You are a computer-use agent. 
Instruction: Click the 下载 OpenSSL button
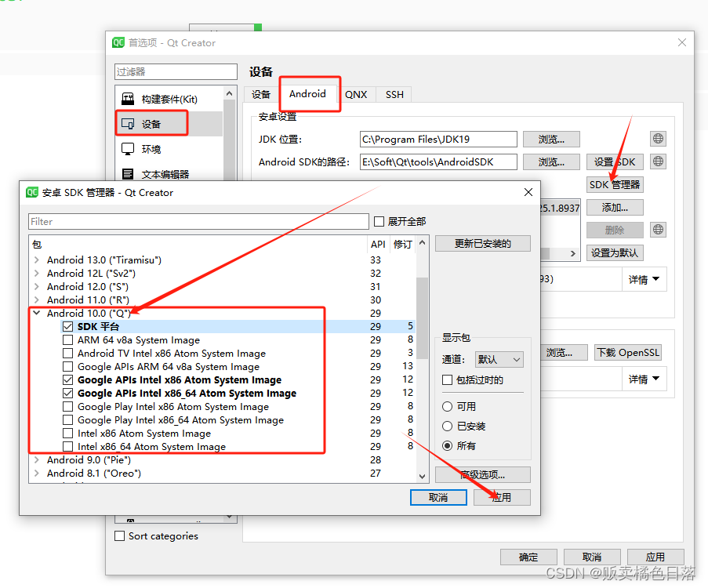click(x=627, y=353)
